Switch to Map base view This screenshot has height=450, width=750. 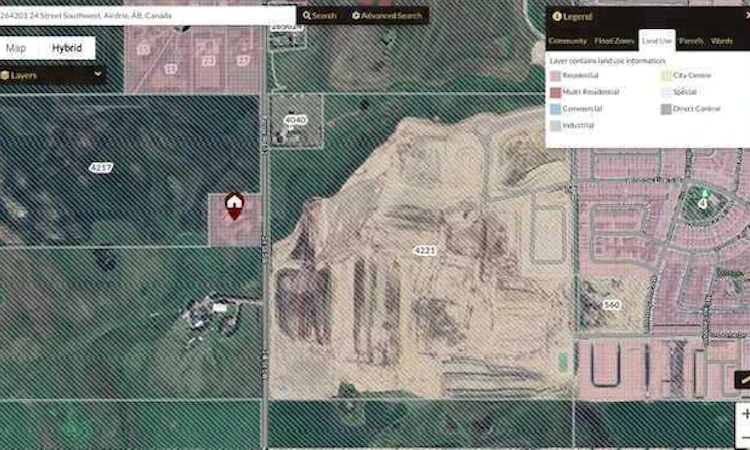click(16, 48)
